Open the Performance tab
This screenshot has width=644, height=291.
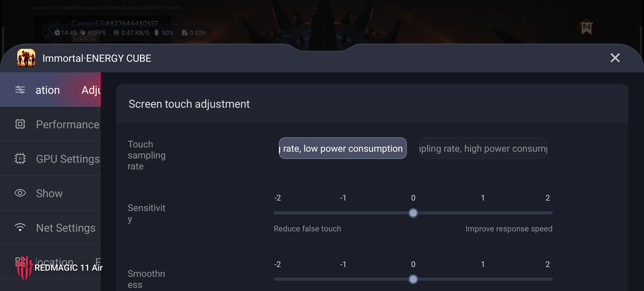tap(67, 125)
